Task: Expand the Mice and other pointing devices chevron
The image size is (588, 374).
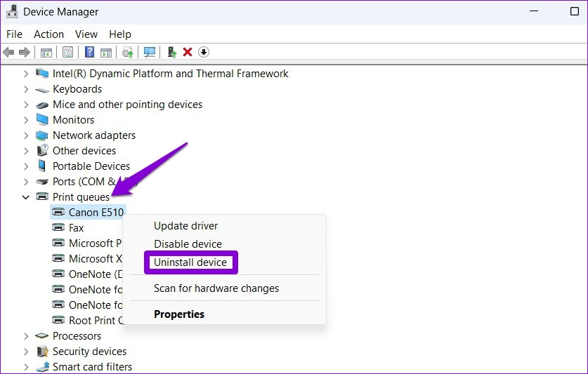Action: tap(26, 105)
